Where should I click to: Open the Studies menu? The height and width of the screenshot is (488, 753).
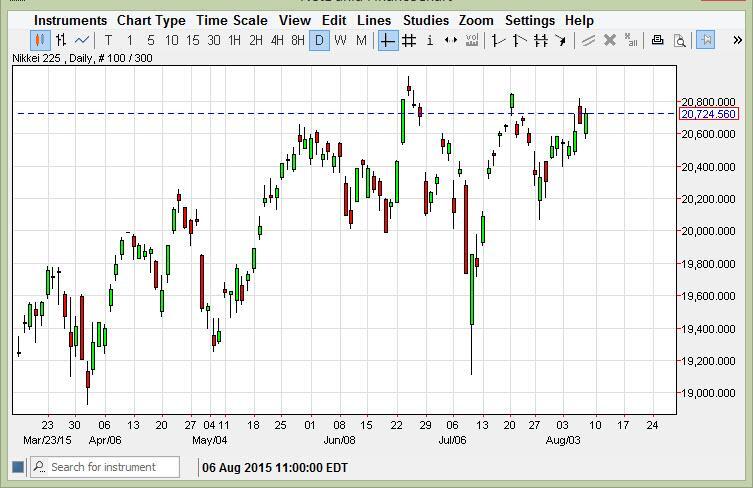tap(426, 20)
